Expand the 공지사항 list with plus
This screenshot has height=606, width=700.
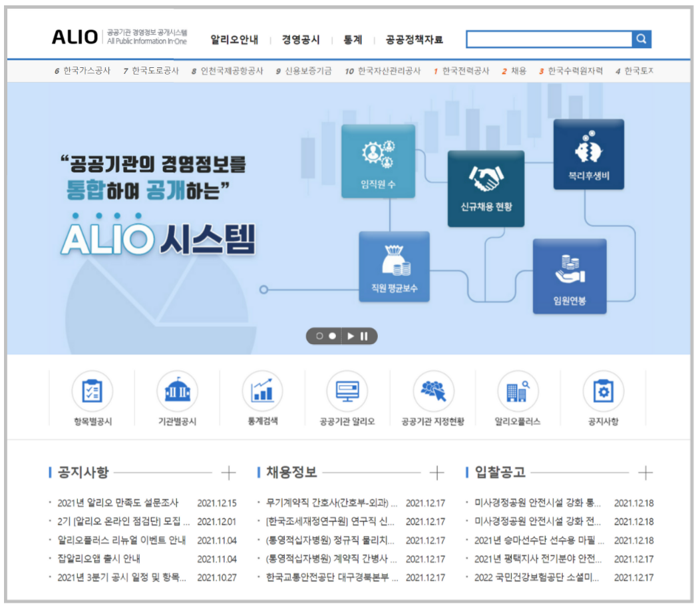tap(229, 472)
